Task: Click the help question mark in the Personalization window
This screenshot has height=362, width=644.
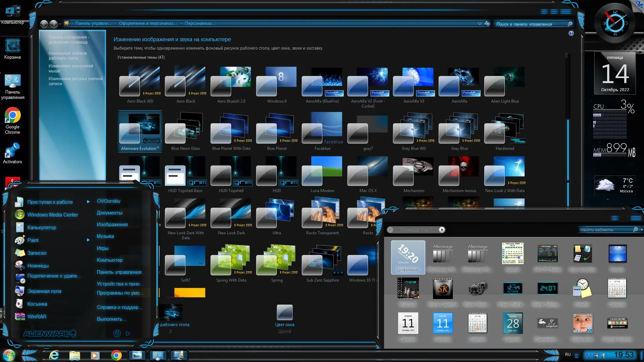Action: 571,33
